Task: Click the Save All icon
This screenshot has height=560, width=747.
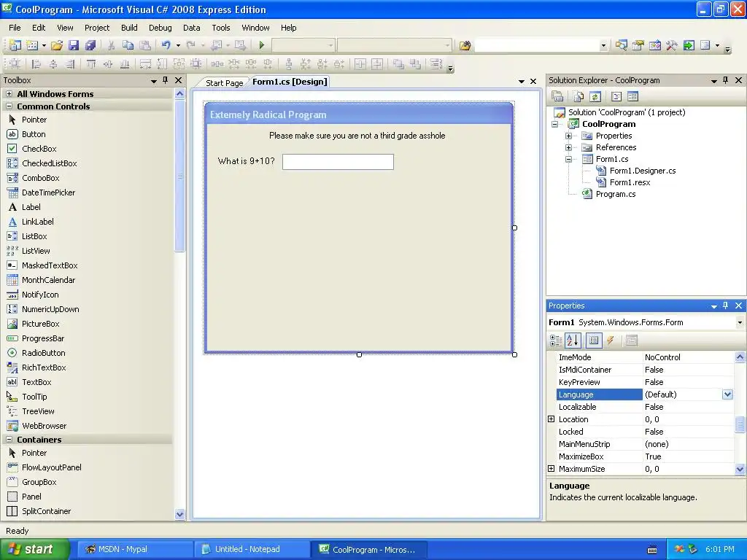Action: (x=90, y=45)
